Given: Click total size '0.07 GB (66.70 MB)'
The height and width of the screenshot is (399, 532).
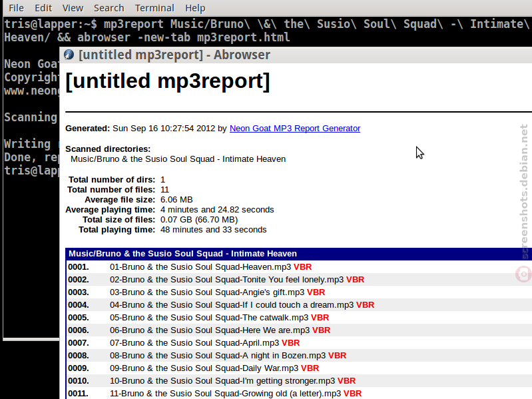Looking at the screenshot, I should click(199, 220).
